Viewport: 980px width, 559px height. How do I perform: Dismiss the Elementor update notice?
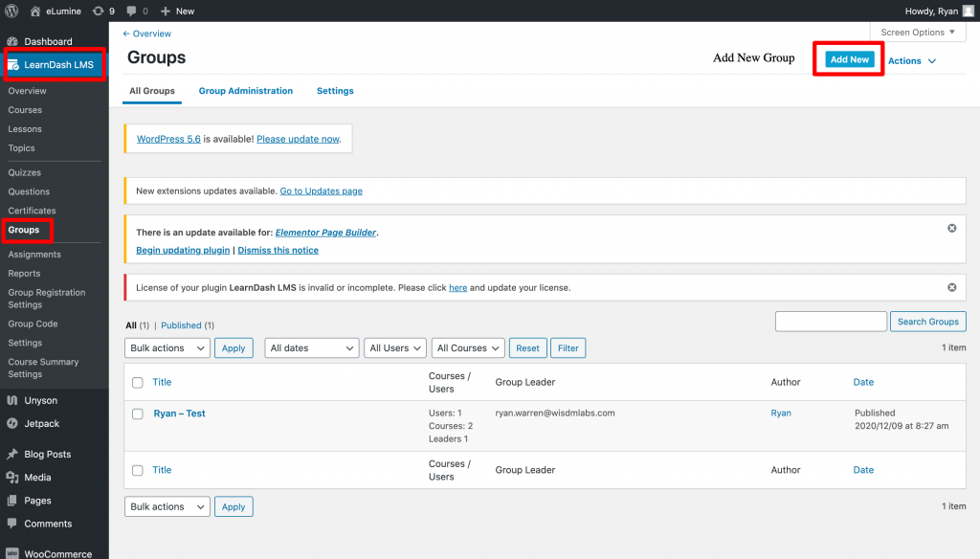pos(952,228)
